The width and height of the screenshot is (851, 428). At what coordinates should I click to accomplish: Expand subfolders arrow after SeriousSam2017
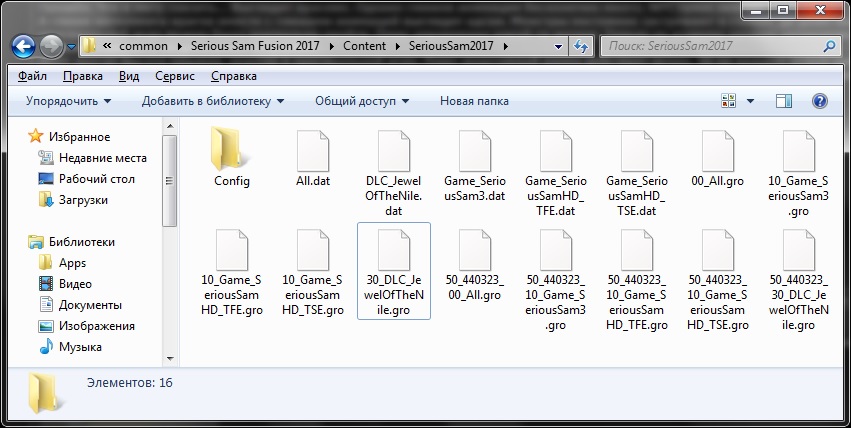pyautogui.click(x=506, y=46)
